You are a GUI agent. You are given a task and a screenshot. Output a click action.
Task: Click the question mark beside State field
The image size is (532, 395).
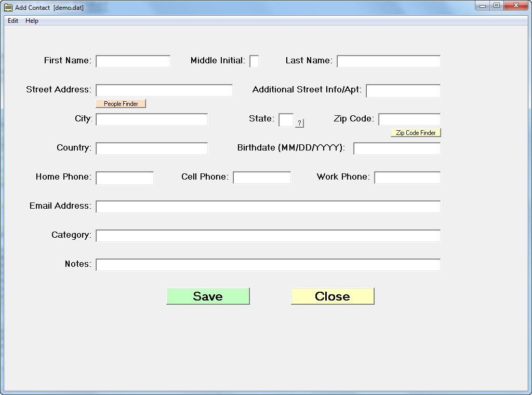tap(299, 124)
